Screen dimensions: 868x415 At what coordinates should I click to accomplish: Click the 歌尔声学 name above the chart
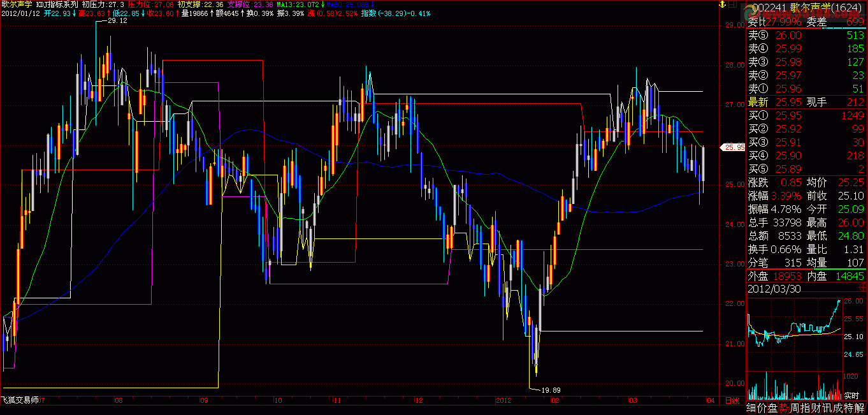[x=17, y=4]
